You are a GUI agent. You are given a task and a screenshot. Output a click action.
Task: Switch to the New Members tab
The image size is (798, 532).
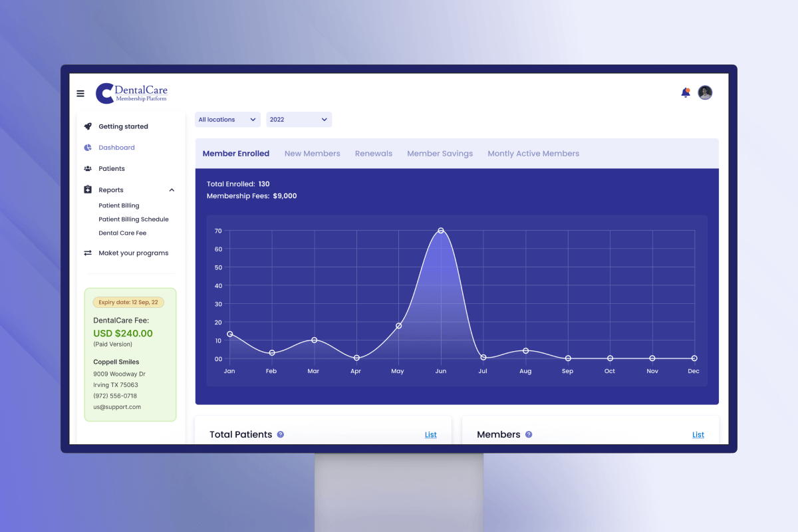pyautogui.click(x=312, y=154)
